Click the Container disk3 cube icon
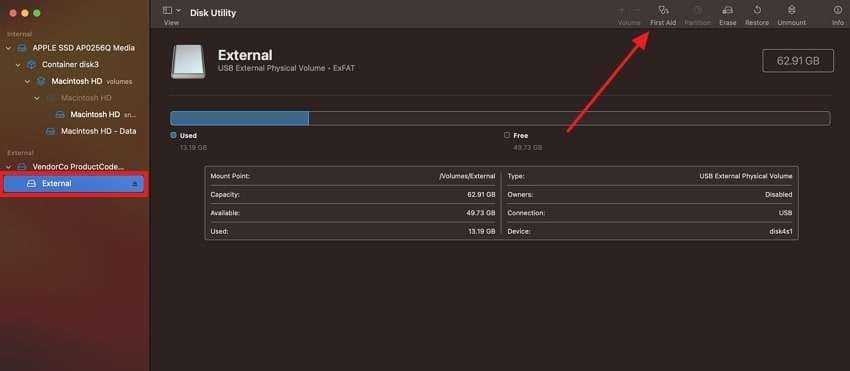This screenshot has width=850, height=371. (x=32, y=65)
